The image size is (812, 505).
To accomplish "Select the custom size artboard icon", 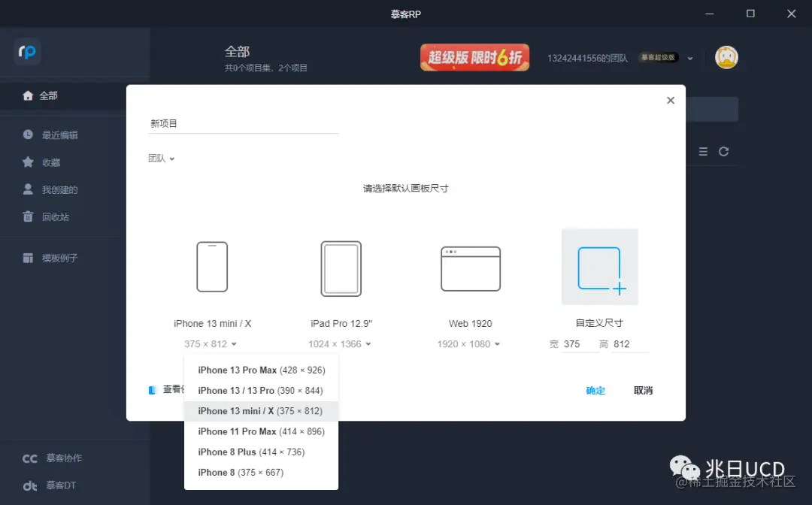I will click(600, 267).
